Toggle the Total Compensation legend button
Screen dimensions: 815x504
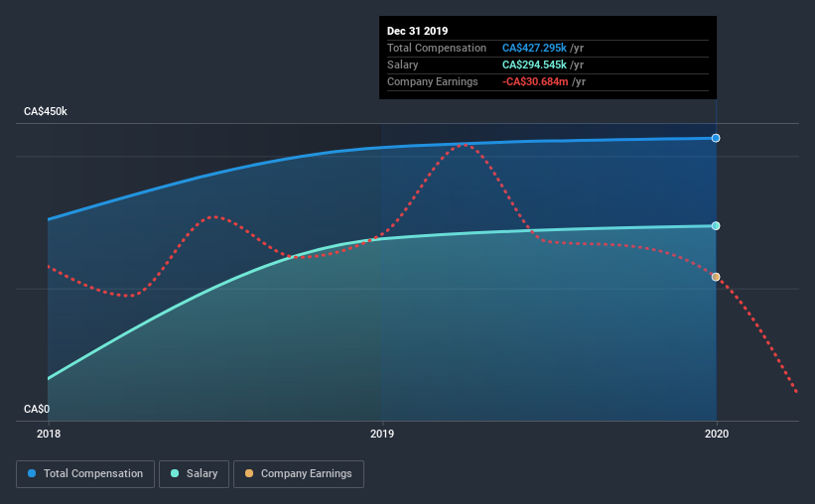pyautogui.click(x=85, y=474)
